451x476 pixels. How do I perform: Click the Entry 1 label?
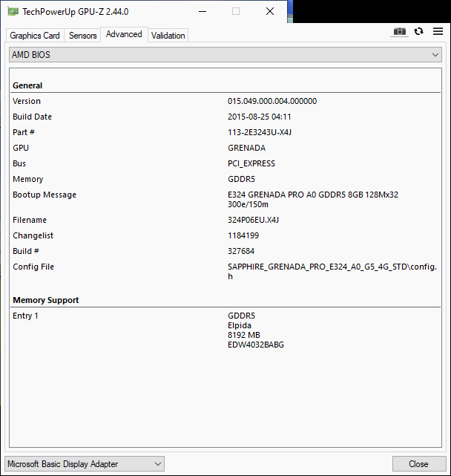[x=25, y=316]
